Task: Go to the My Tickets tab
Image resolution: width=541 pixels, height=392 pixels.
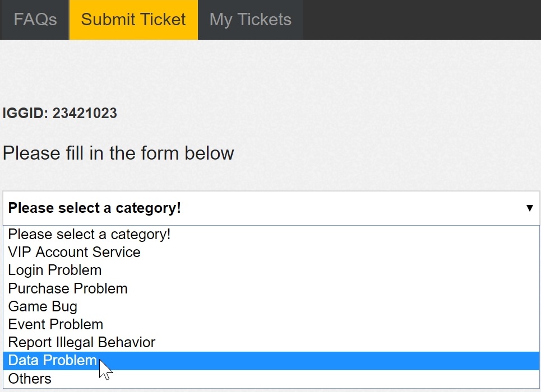Action: (x=251, y=19)
